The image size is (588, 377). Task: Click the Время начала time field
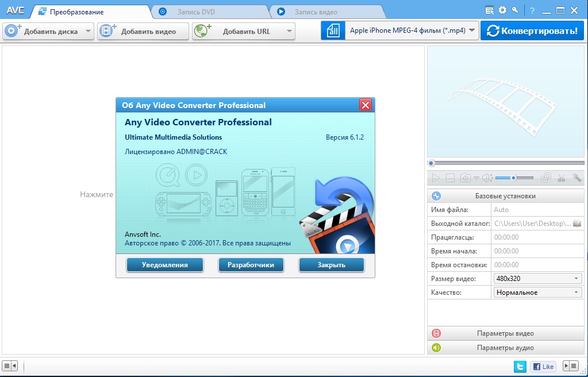point(537,251)
